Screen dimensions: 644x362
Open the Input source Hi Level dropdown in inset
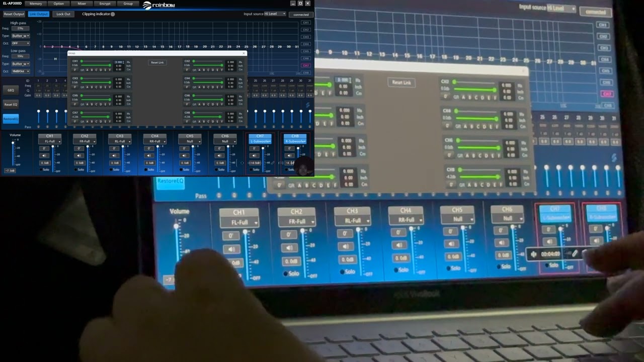click(275, 14)
